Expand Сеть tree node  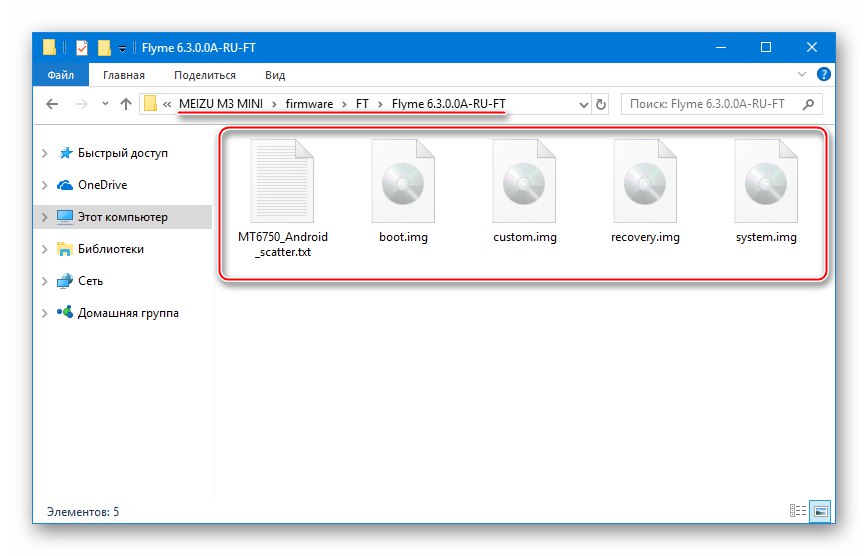point(44,281)
